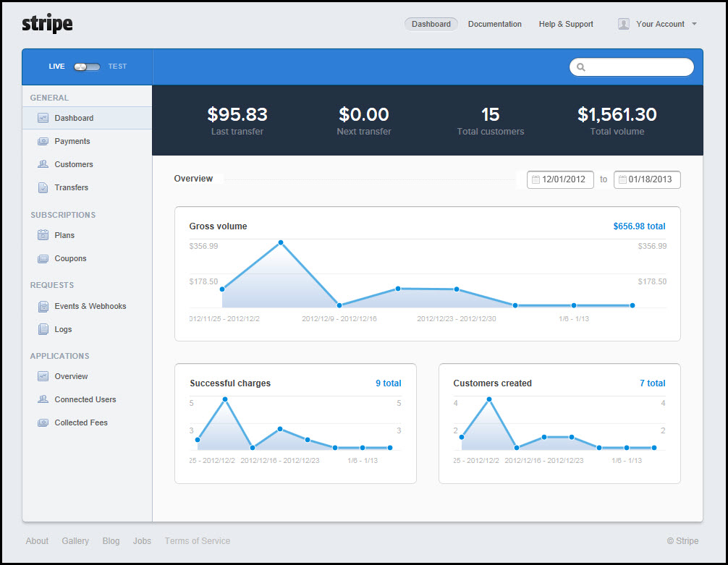Click the Gross volume chart title
Viewport: 728px width, 565px height.
218,226
